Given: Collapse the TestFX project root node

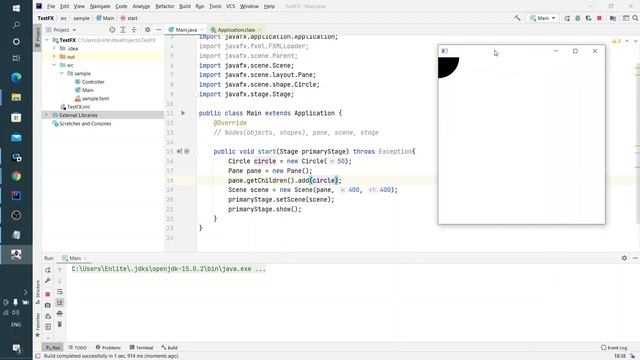Looking at the screenshot, I should (47, 40).
